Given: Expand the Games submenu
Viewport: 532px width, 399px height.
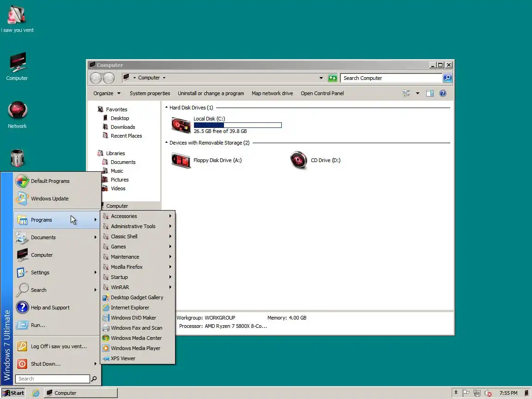Looking at the screenshot, I should click(138, 247).
